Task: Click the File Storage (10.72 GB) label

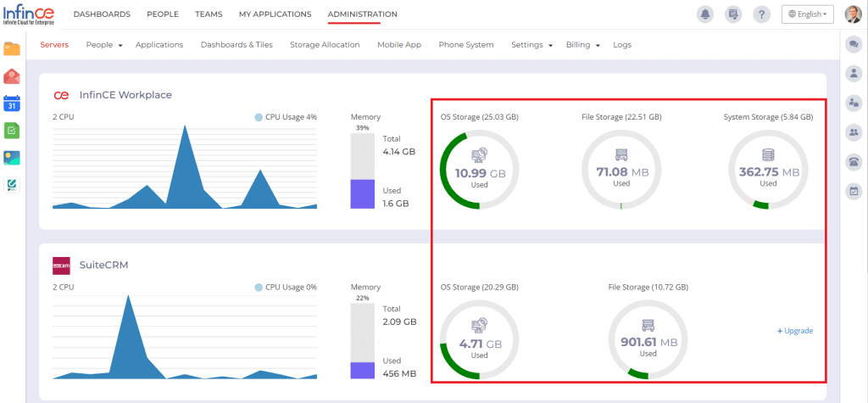Action: pyautogui.click(x=648, y=287)
